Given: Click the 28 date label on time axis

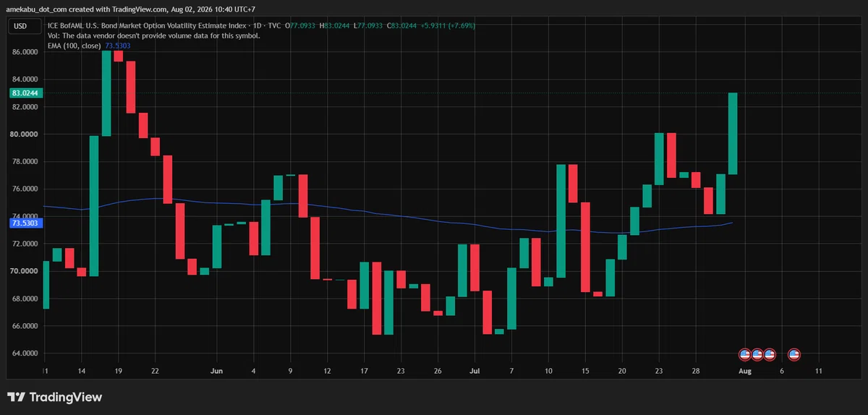Looking at the screenshot, I should [695, 370].
